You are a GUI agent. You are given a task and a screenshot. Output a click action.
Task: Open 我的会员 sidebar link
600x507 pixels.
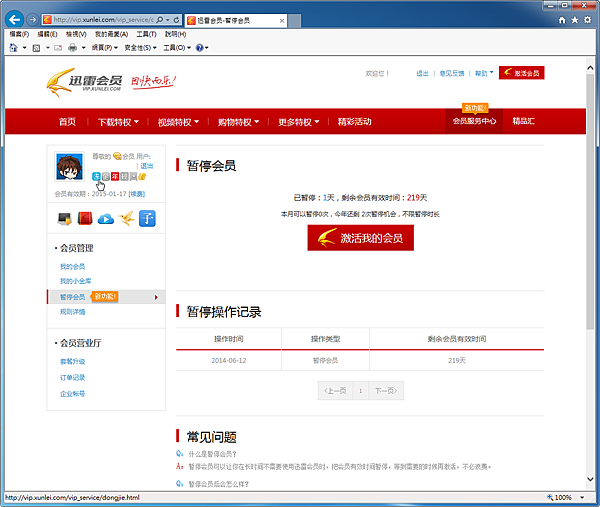(72, 266)
